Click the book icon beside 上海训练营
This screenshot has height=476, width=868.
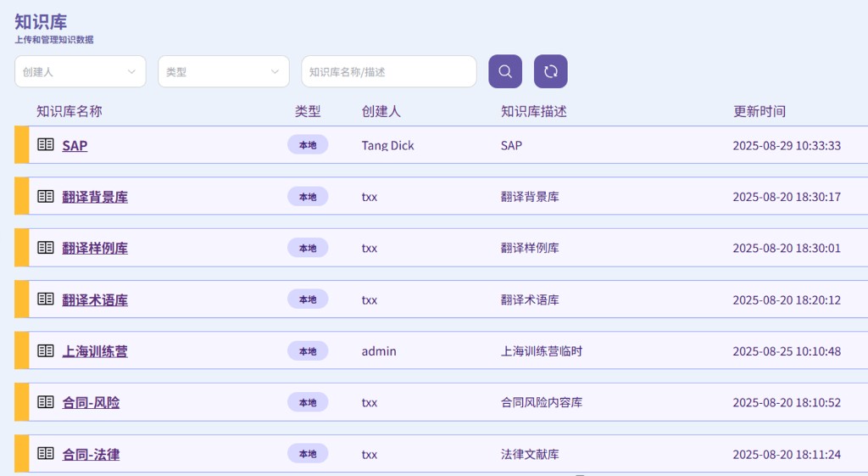(x=45, y=351)
